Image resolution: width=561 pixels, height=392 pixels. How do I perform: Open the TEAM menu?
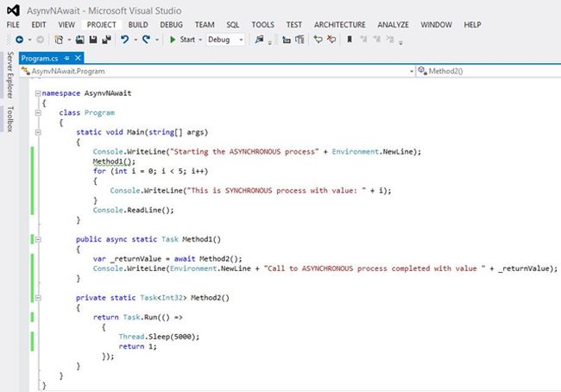click(x=205, y=25)
